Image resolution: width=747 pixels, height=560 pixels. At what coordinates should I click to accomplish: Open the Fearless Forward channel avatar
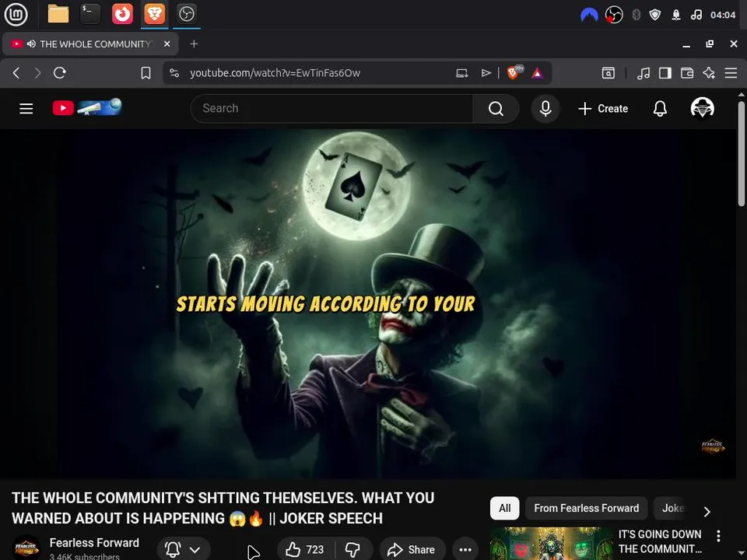(x=26, y=548)
